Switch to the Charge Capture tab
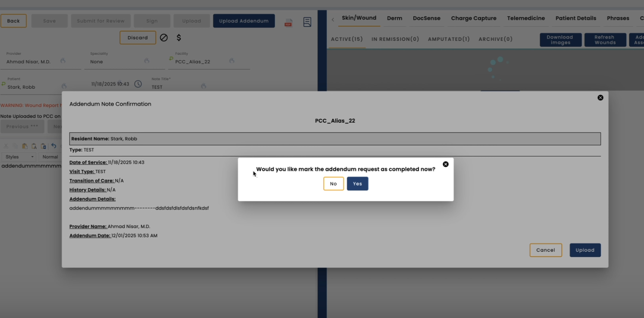Screen dimensions: 644x318 [x=474, y=18]
